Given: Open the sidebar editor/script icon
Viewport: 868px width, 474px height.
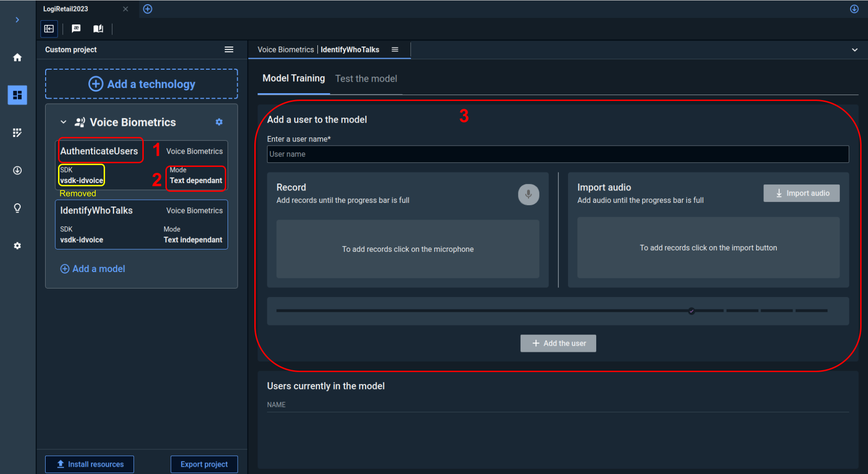Looking at the screenshot, I should point(17,132).
